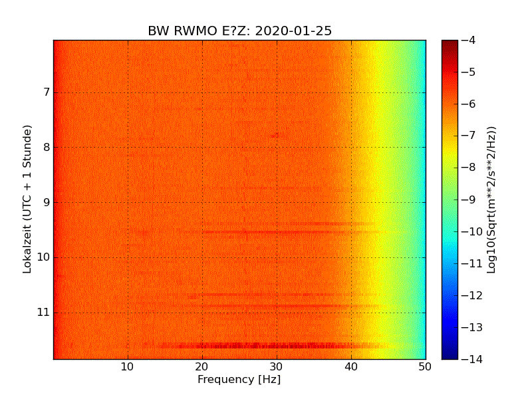
Task: Click the green colorbar section near −9
Action: (450, 199)
